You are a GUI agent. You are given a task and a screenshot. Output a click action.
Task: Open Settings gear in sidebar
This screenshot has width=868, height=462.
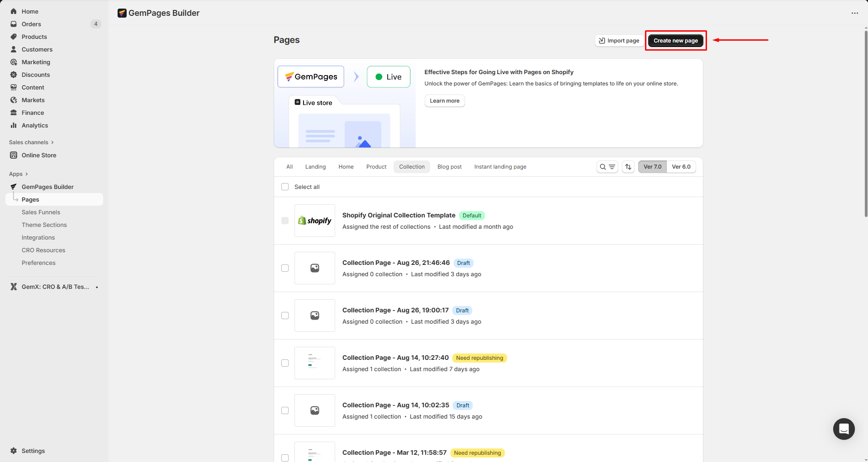(14, 451)
